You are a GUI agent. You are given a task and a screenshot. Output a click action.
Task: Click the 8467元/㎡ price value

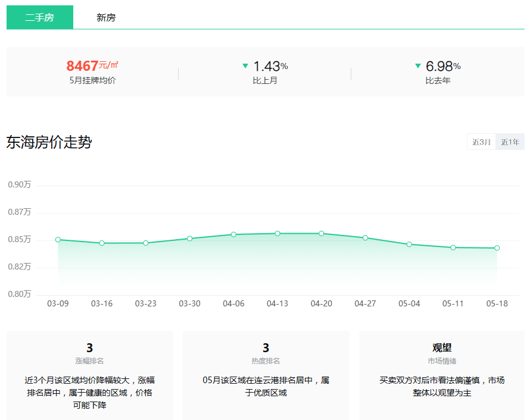(x=92, y=66)
